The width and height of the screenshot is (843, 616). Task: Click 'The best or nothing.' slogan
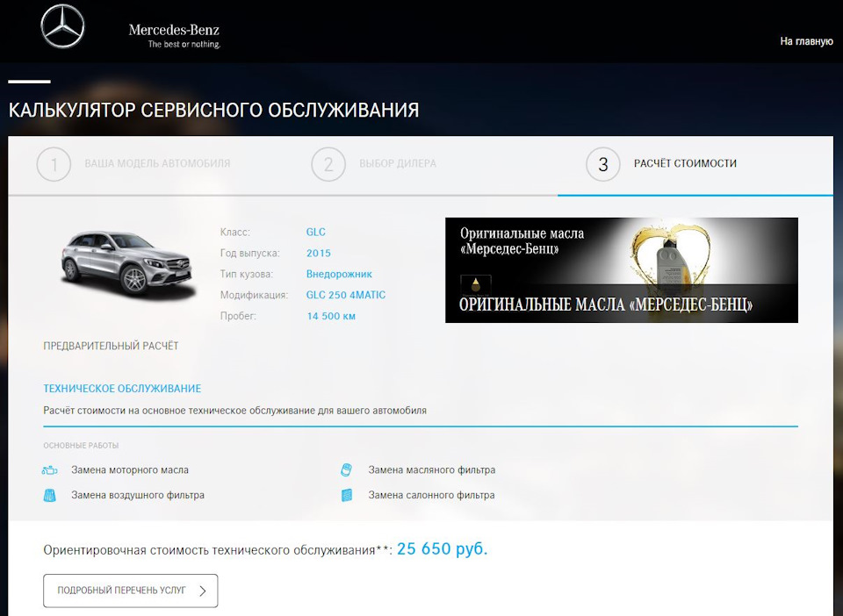coord(184,45)
